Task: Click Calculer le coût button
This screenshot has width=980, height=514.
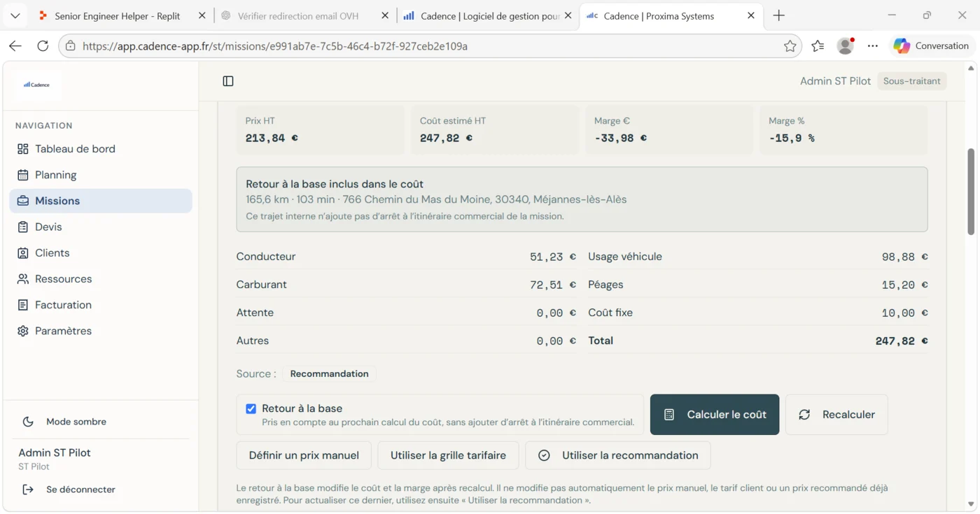Action: pos(715,415)
